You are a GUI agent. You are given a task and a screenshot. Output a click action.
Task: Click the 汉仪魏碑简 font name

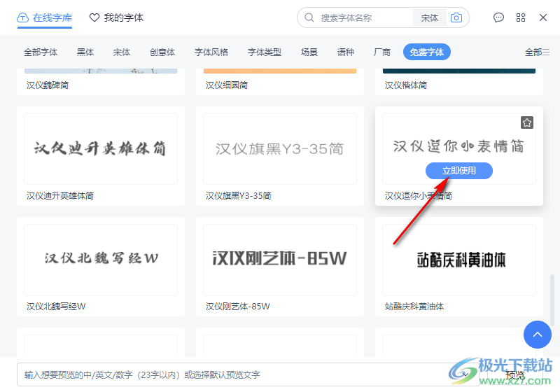click(48, 85)
